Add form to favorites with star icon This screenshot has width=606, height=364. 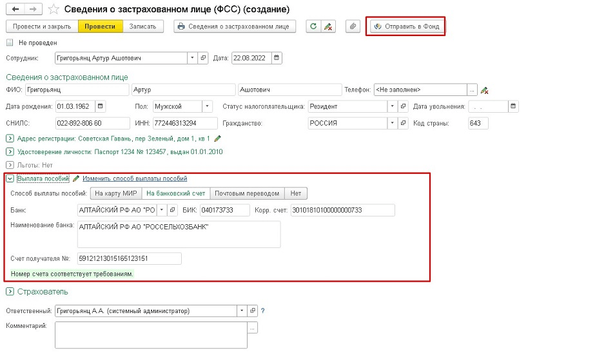(x=55, y=10)
